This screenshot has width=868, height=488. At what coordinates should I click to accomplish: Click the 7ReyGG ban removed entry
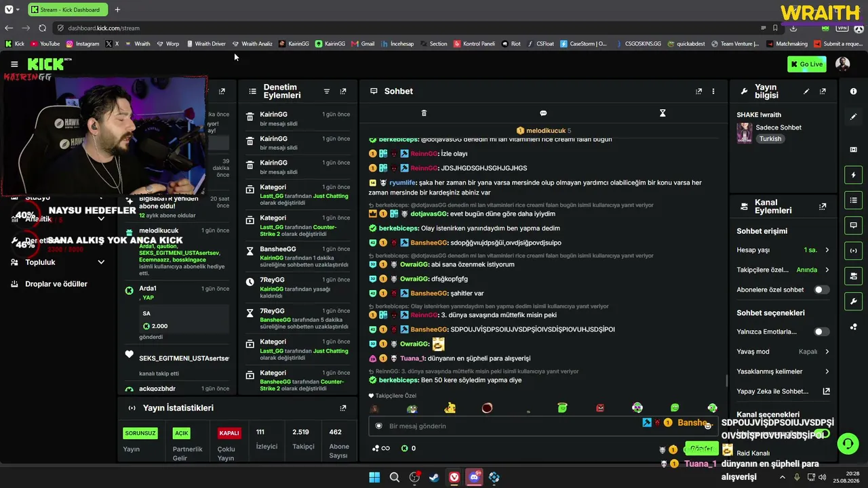coord(297,288)
